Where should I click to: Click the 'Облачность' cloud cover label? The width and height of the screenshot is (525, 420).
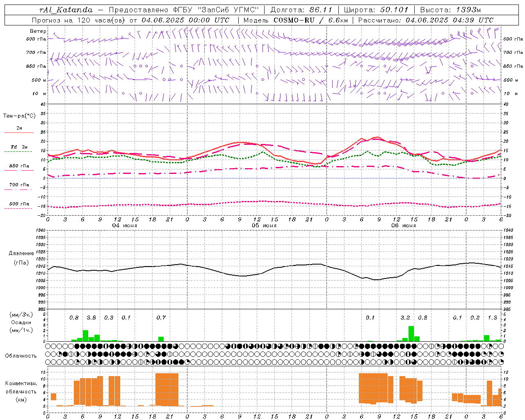point(21,356)
